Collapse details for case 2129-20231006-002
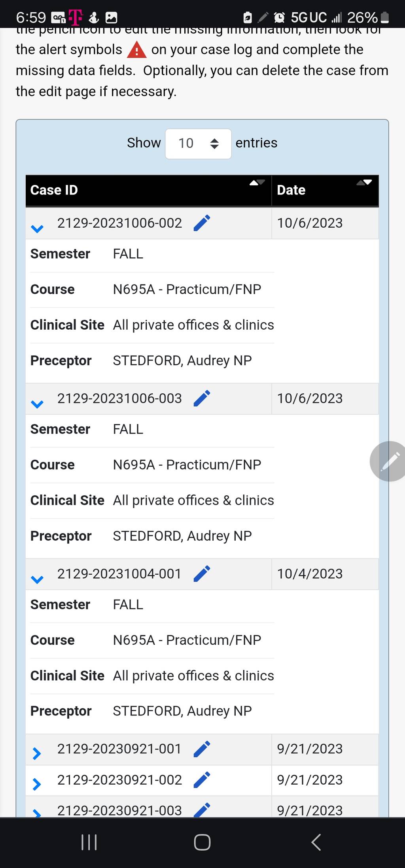The width and height of the screenshot is (405, 868). 37,228
